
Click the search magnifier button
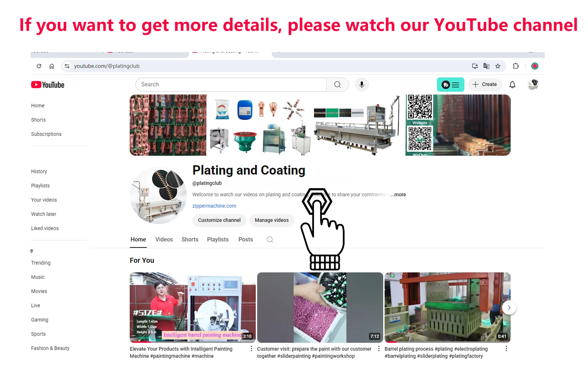pos(337,85)
